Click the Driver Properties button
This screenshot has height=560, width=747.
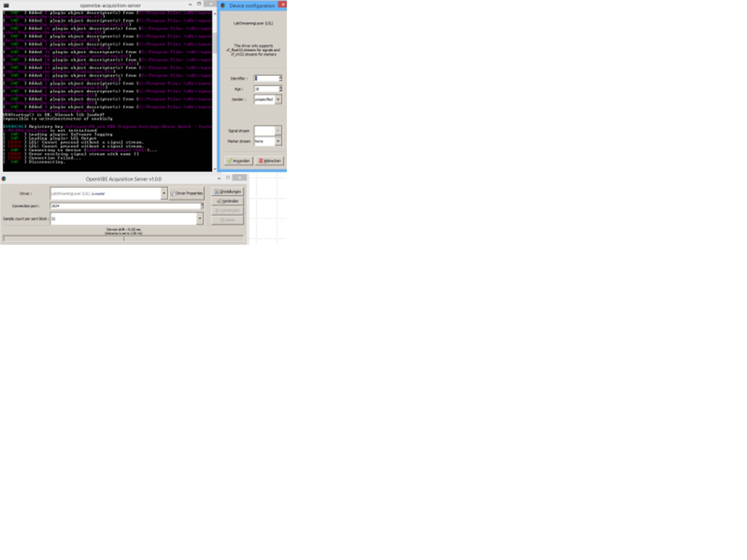[187, 193]
